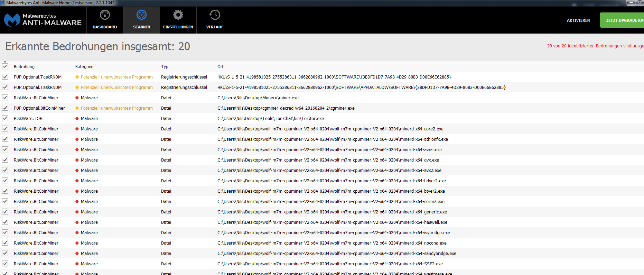Select the PUP.Optional.BitCoinMiner threat name
The height and width of the screenshot is (275, 644).
pos(39,108)
